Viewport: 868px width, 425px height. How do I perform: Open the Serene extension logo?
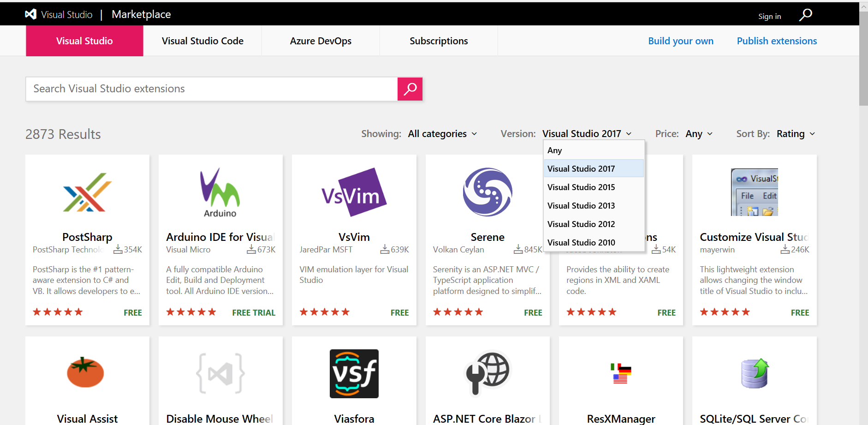tap(488, 192)
